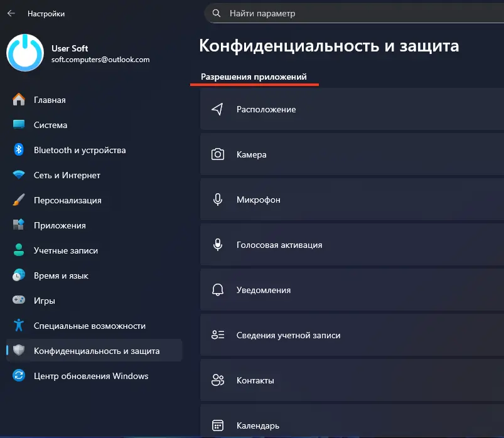The image size is (504, 438).
Task: Click the Microphone icon
Action: pos(218,200)
